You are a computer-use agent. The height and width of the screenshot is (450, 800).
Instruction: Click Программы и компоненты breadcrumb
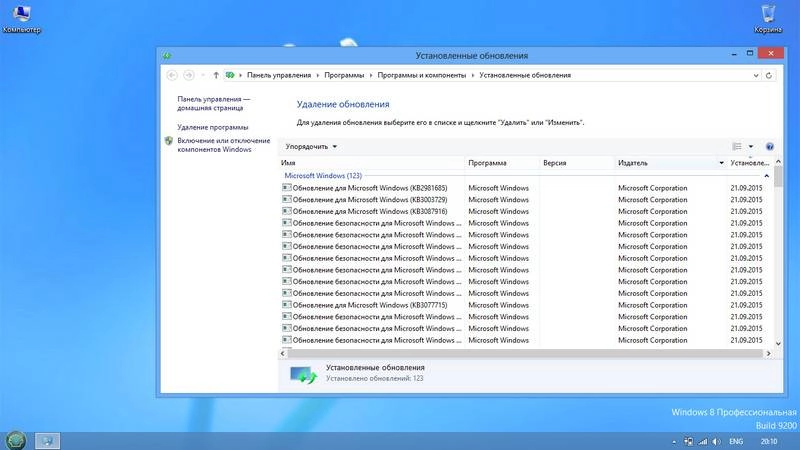point(421,75)
